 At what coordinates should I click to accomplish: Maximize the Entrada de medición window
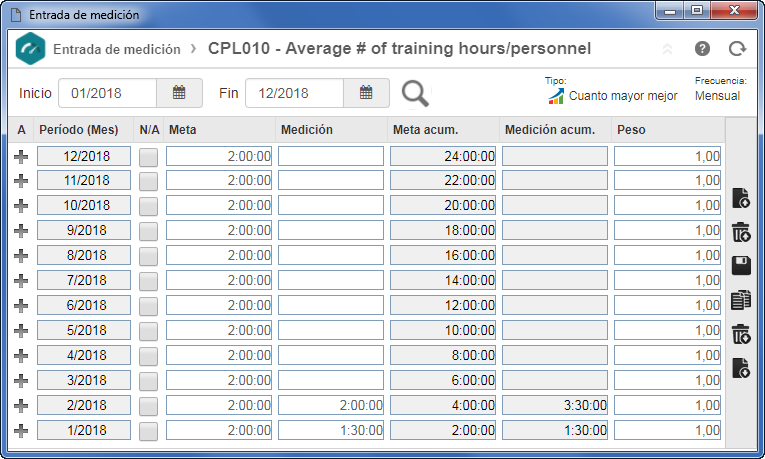tap(697, 11)
